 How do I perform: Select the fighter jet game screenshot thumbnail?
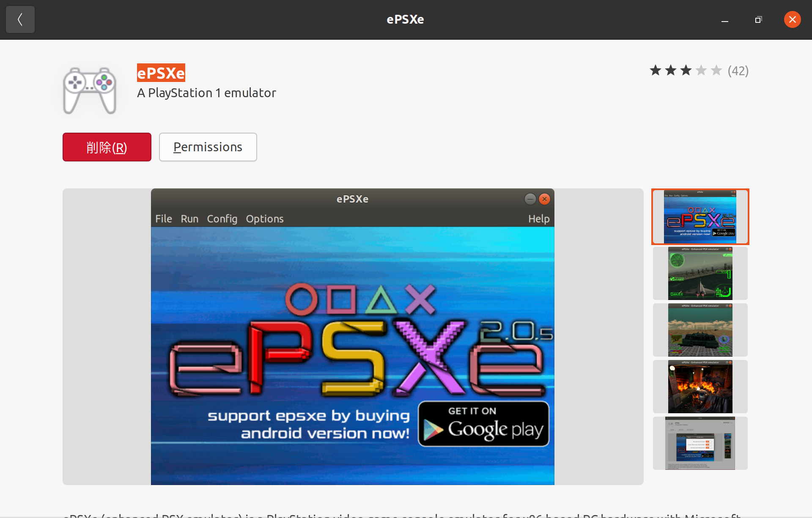700,273
